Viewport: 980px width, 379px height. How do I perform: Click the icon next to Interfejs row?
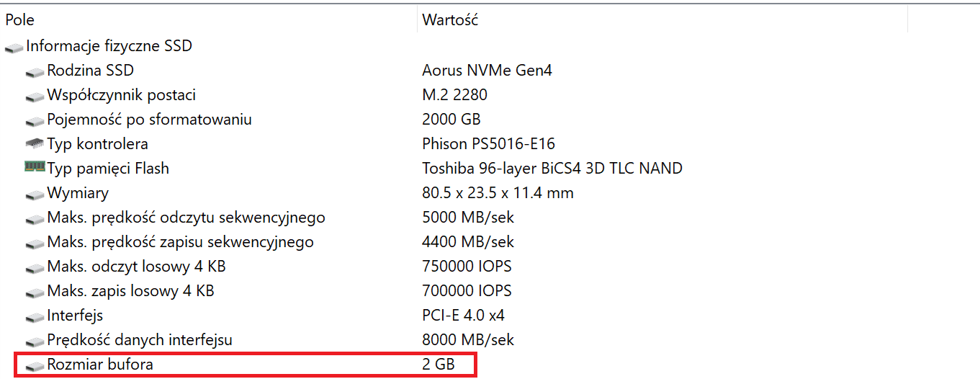(35, 317)
